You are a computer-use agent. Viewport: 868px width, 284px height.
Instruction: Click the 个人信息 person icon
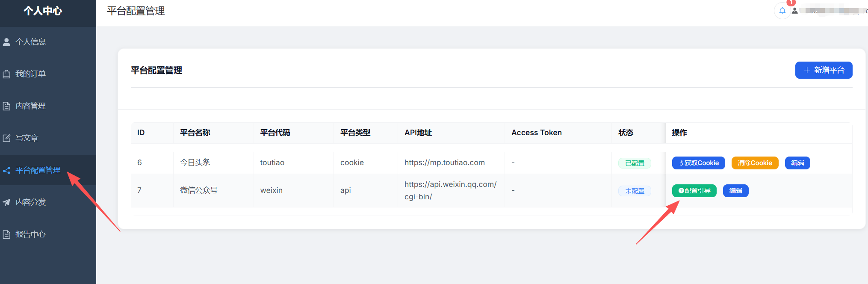point(6,42)
